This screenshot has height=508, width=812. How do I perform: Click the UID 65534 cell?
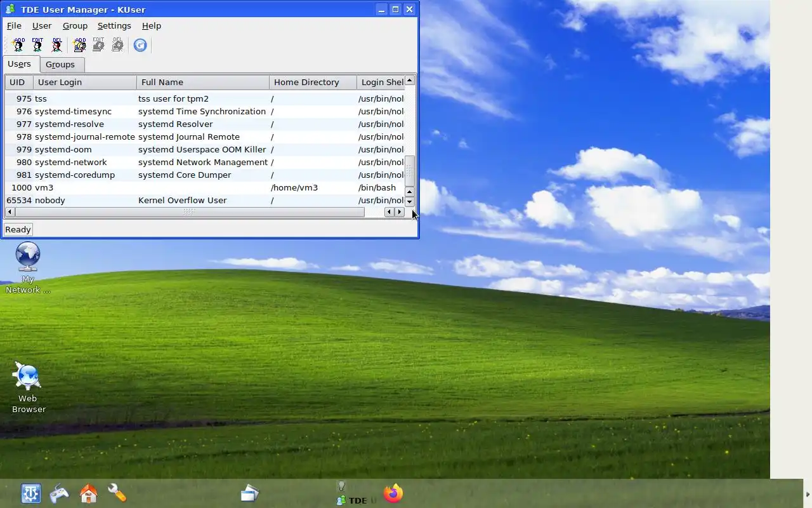[18, 201]
